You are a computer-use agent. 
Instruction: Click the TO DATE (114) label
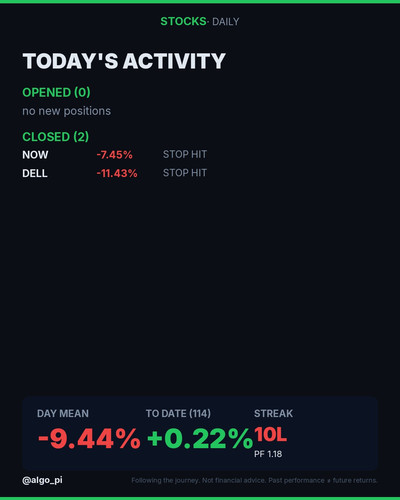click(x=178, y=414)
